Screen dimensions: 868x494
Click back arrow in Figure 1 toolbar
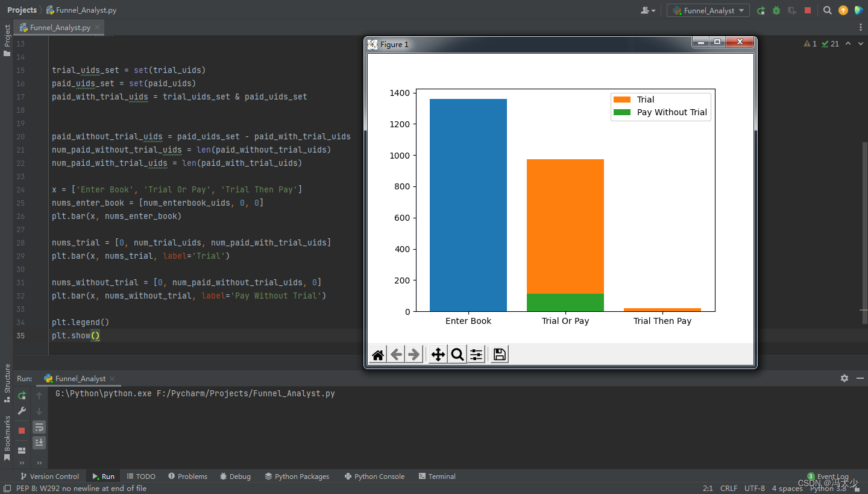coord(396,355)
